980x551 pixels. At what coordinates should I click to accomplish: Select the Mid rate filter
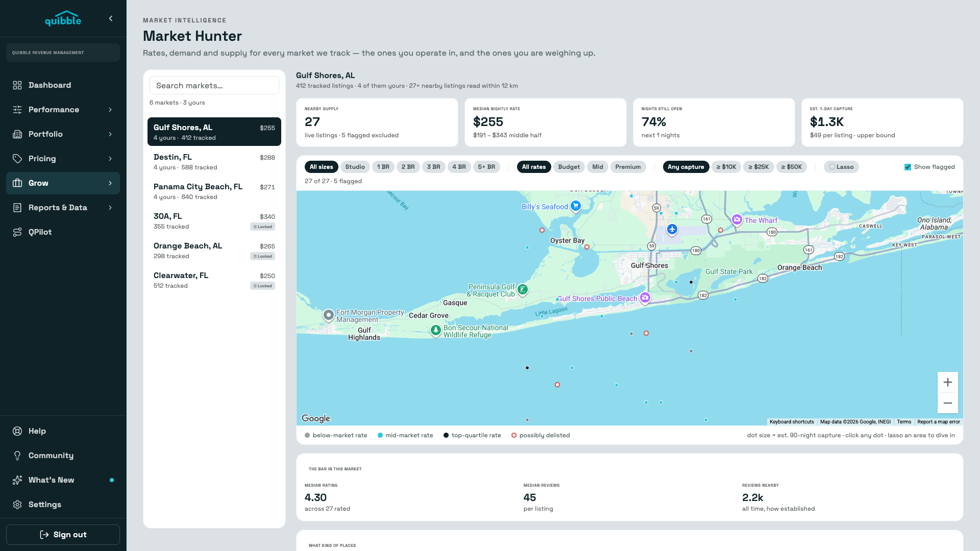coord(598,167)
